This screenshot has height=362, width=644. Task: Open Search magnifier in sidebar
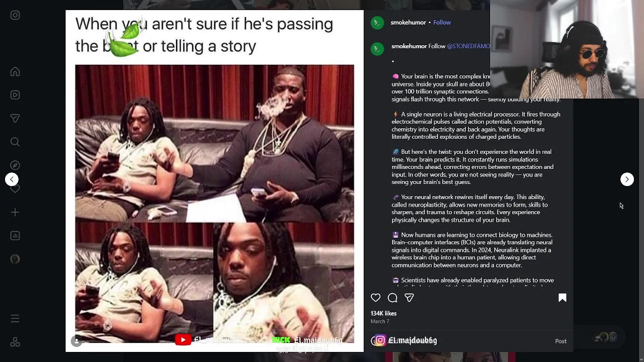15,142
